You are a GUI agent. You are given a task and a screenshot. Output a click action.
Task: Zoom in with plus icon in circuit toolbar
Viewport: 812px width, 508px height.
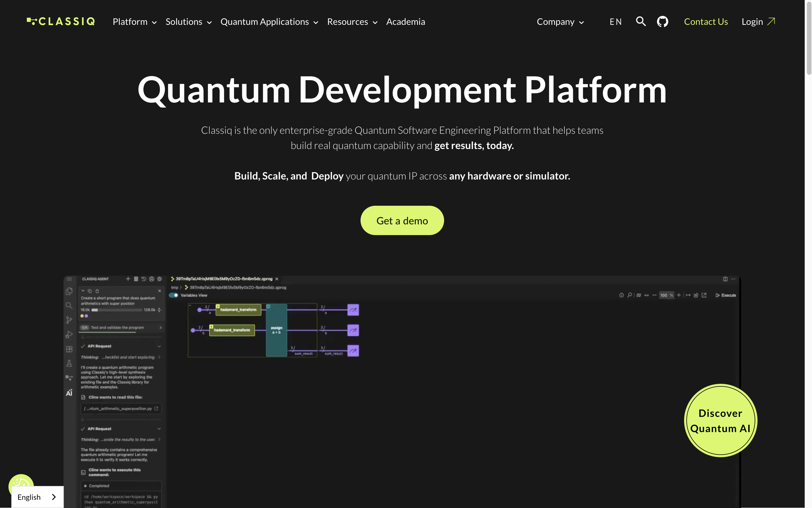point(678,295)
